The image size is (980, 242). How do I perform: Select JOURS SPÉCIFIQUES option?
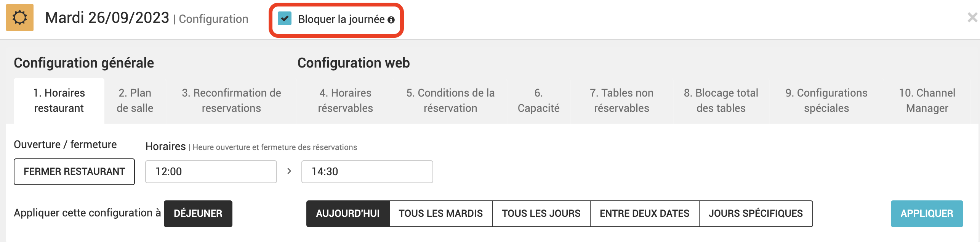[756, 214]
